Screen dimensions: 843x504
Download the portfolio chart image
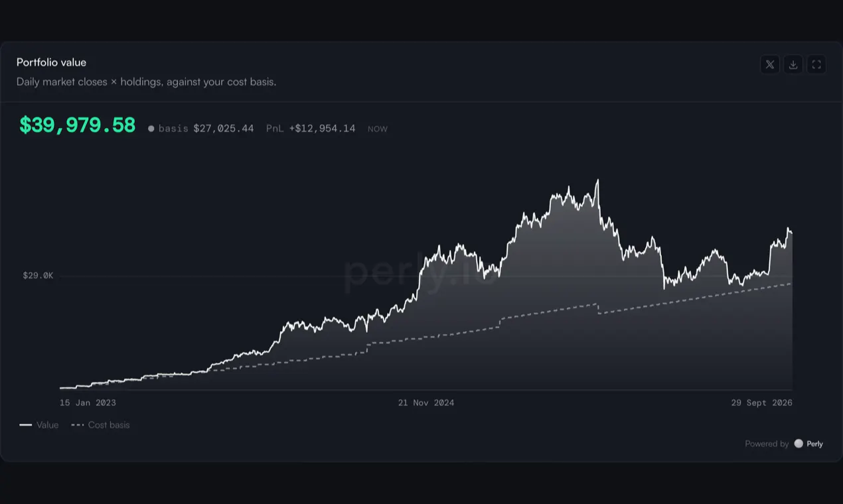click(x=793, y=64)
